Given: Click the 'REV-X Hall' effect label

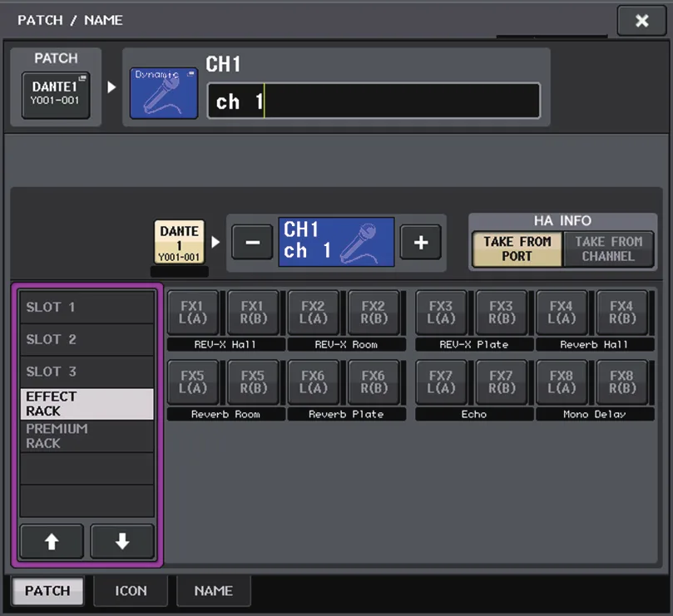Looking at the screenshot, I should (225, 344).
